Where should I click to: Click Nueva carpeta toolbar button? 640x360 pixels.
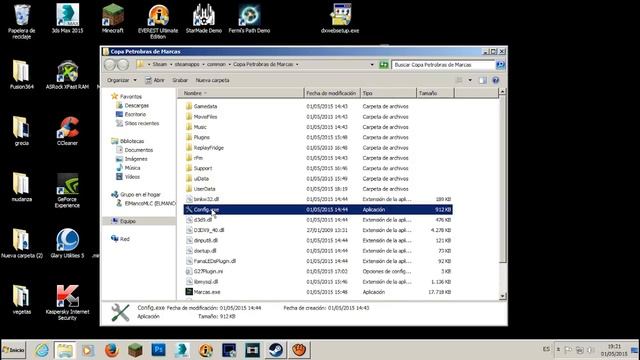click(212, 80)
